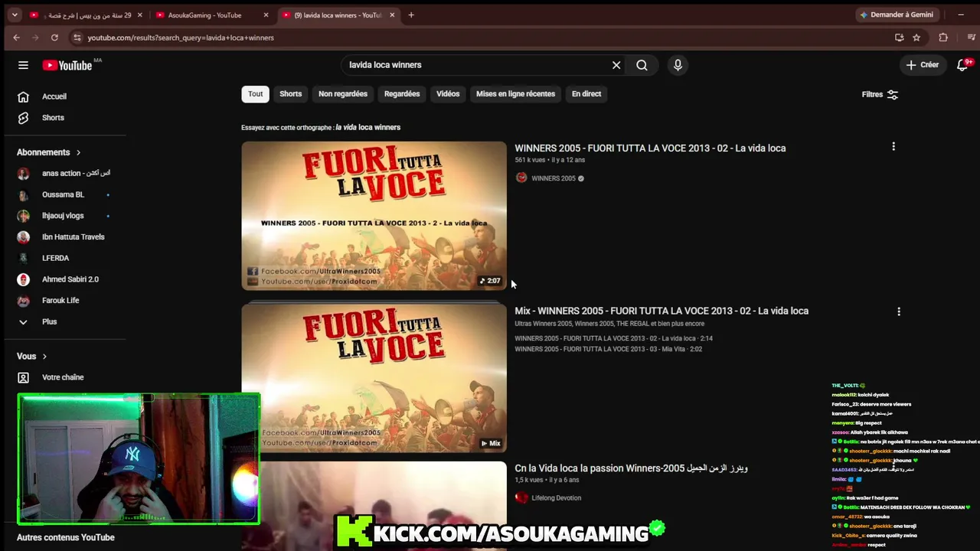Play the Mix FUORI TUTTA LA VOCE thumbnail

[374, 378]
